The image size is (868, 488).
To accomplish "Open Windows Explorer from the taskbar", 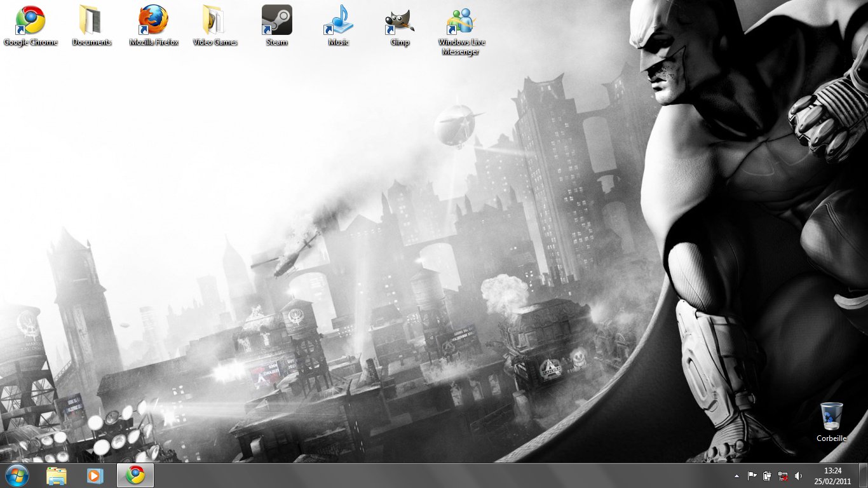I will click(x=57, y=475).
